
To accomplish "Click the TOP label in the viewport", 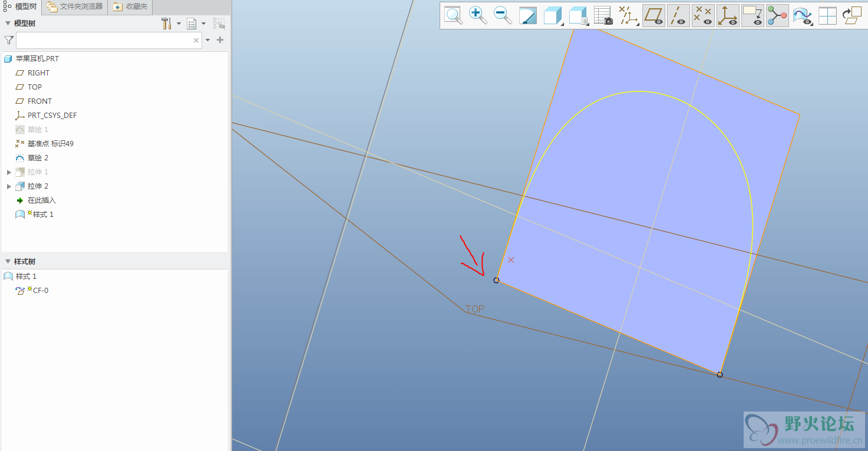I will tap(475, 309).
